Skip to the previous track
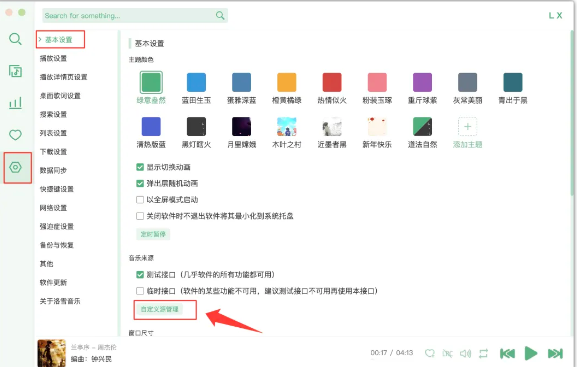 tap(507, 353)
